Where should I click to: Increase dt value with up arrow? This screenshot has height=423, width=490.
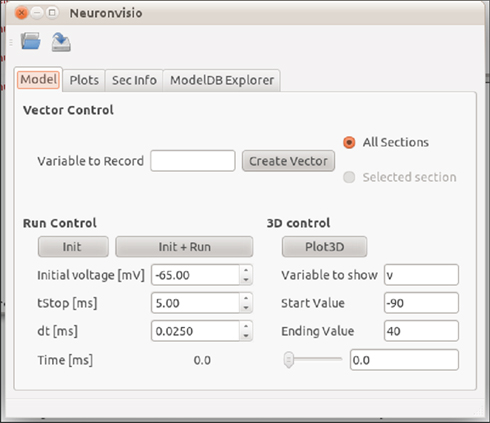[246, 327]
